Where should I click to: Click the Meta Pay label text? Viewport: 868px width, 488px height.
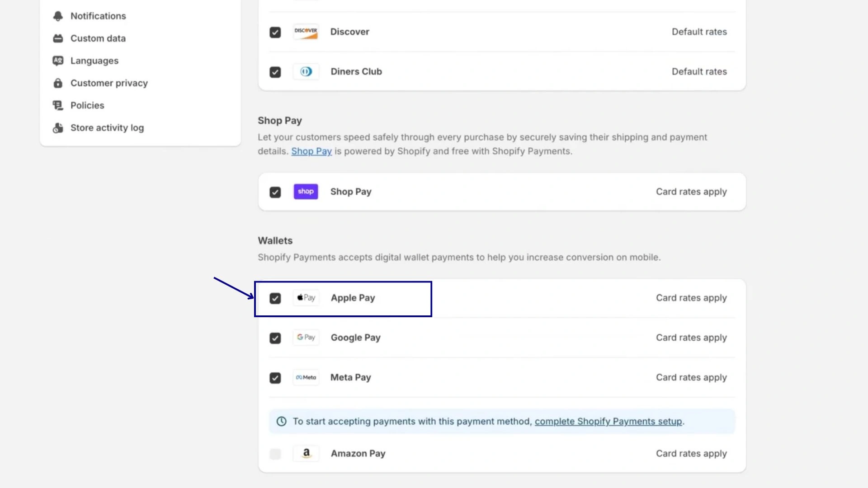click(351, 377)
